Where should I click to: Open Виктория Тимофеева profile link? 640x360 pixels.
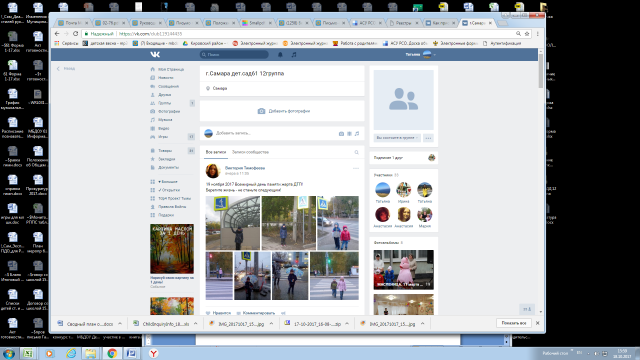coord(245,168)
